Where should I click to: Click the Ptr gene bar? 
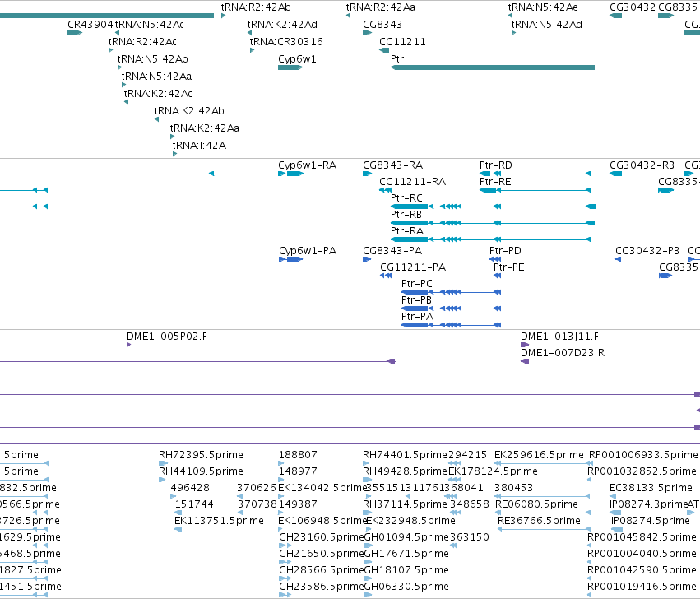click(x=493, y=67)
